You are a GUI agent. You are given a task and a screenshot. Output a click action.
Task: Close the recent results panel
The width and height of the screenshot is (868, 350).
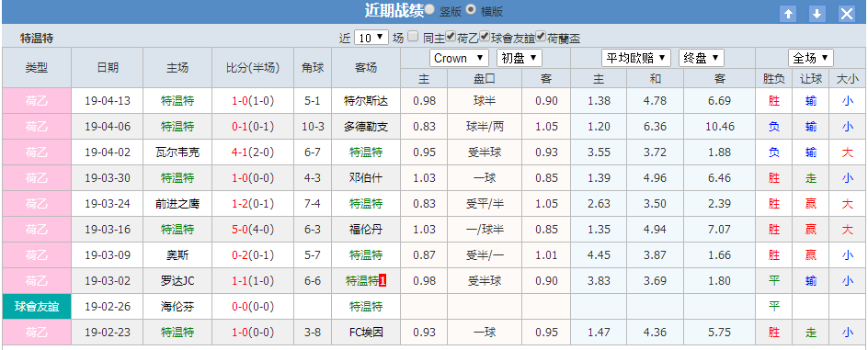point(847,14)
